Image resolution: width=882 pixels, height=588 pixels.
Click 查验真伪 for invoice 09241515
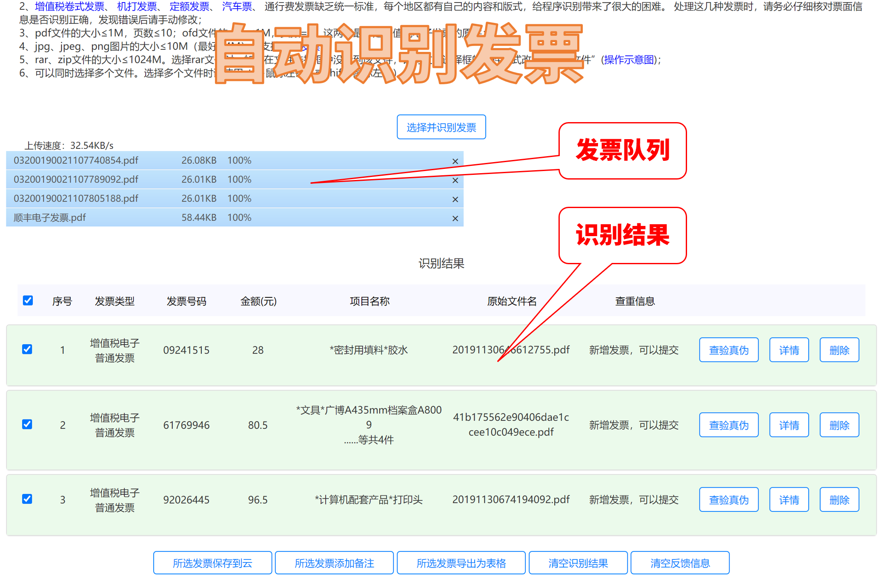click(728, 350)
